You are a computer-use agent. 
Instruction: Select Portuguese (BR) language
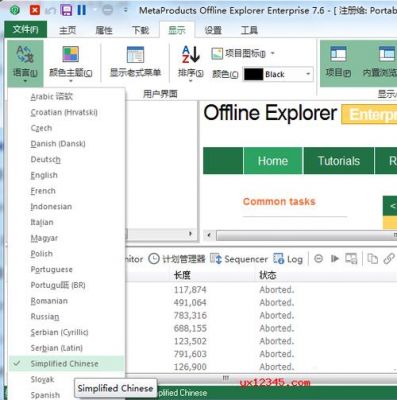[x=67, y=285]
